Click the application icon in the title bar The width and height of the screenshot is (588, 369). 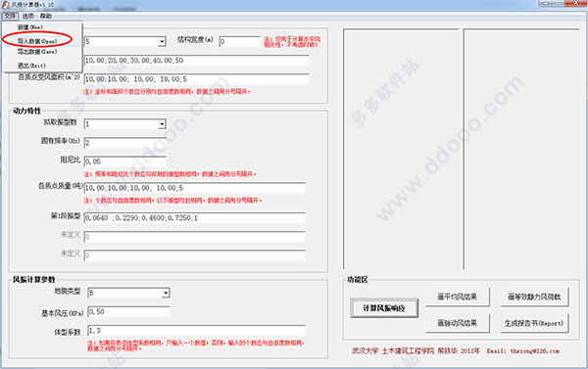pyautogui.click(x=5, y=5)
